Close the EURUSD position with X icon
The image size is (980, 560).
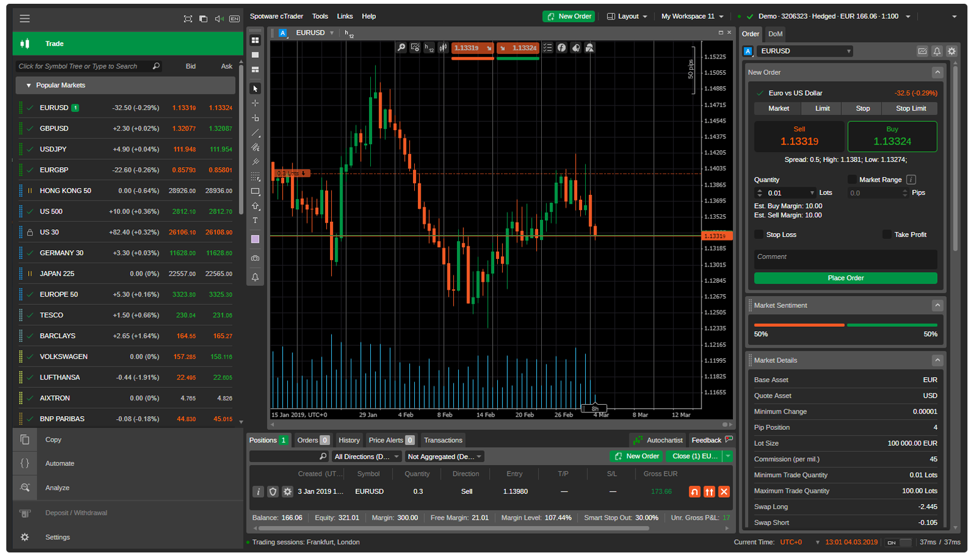724,491
